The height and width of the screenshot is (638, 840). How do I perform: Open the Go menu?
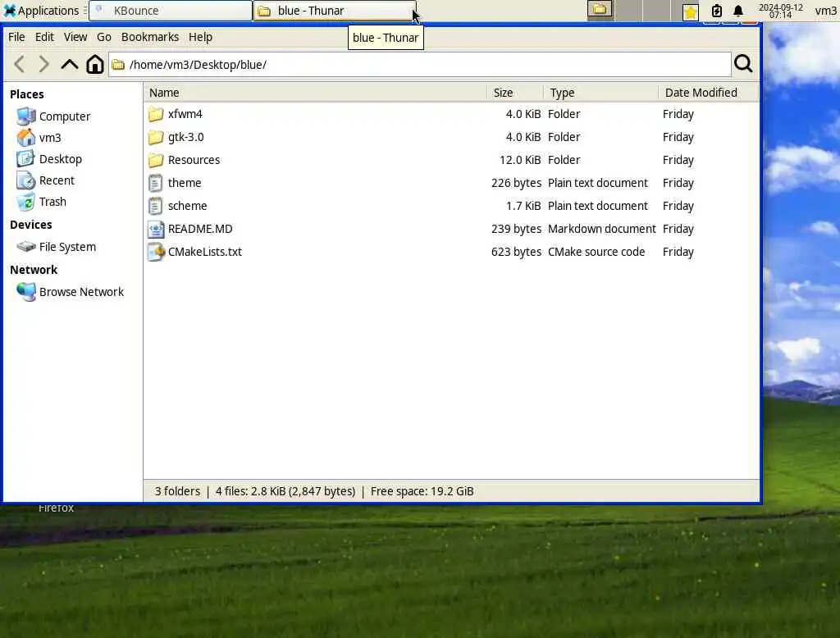[104, 37]
